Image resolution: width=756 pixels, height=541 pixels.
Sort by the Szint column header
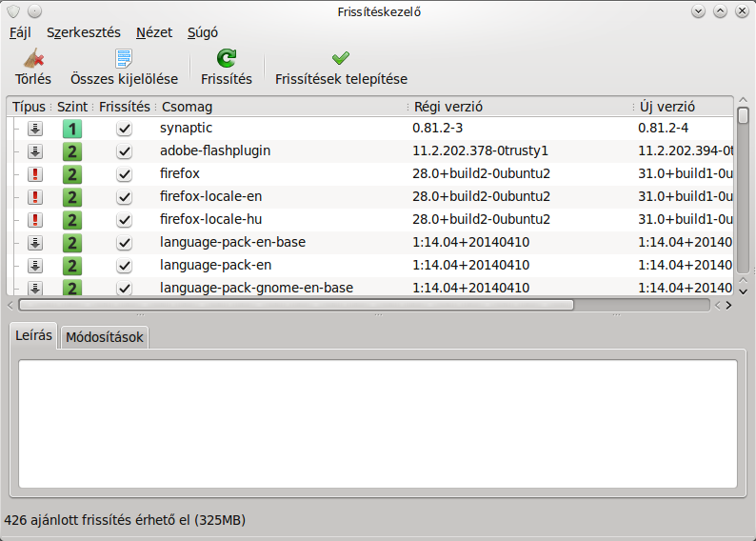click(72, 107)
